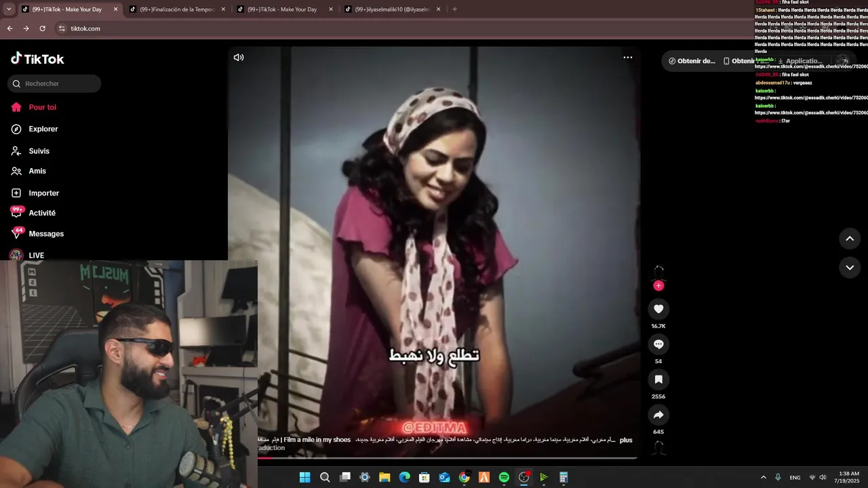Save the video with the bookmark icon
The width and height of the screenshot is (868, 488).
tap(658, 380)
